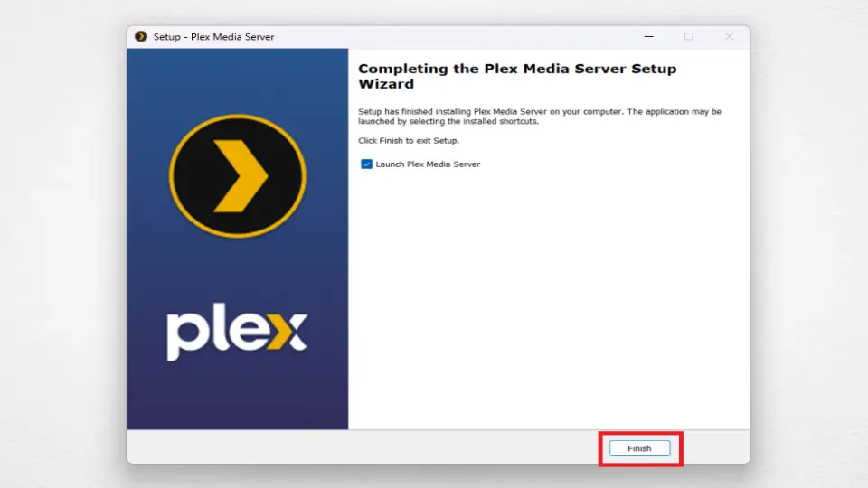The height and width of the screenshot is (488, 868).
Task: Click the "Setup has finished installing" paragraph
Action: pyautogui.click(x=539, y=117)
